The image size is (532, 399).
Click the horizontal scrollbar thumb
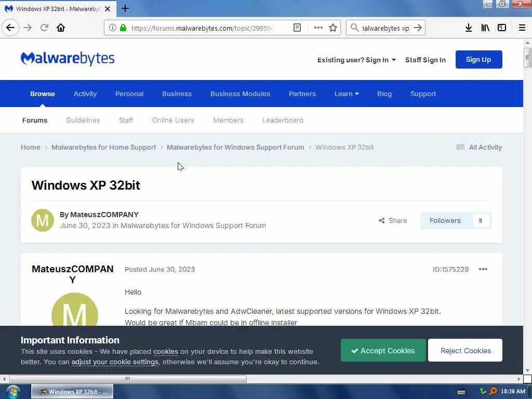click(128, 379)
